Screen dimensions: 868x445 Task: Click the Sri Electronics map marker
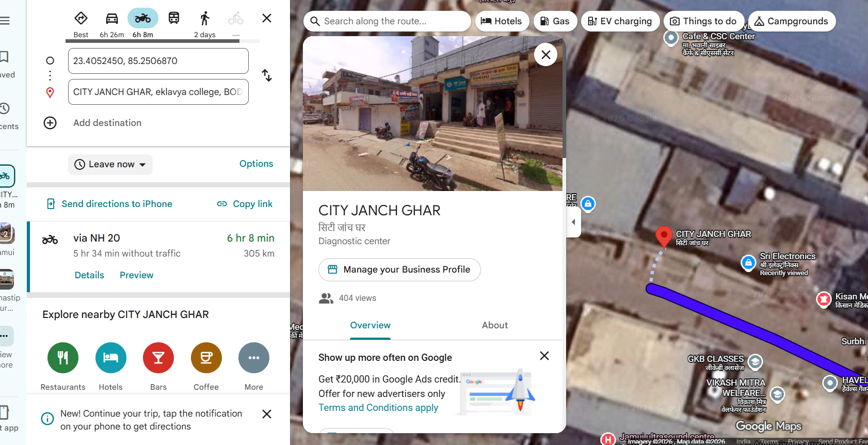point(748,263)
